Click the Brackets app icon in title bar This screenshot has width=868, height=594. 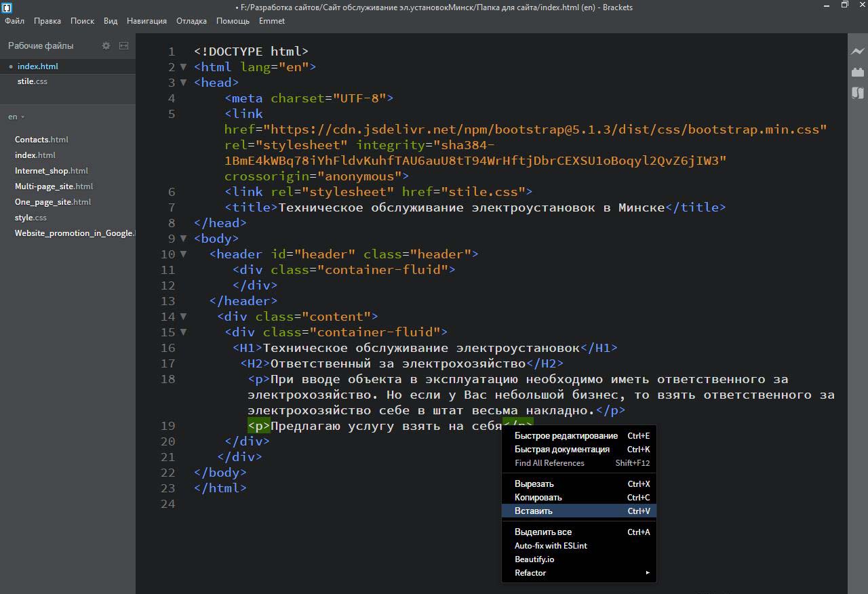(x=7, y=7)
